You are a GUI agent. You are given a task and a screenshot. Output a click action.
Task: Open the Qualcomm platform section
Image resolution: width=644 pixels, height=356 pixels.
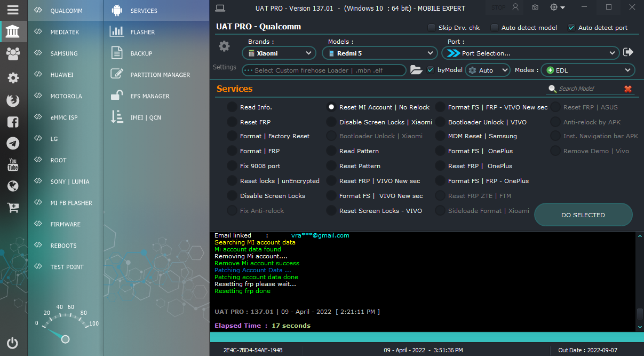[66, 11]
